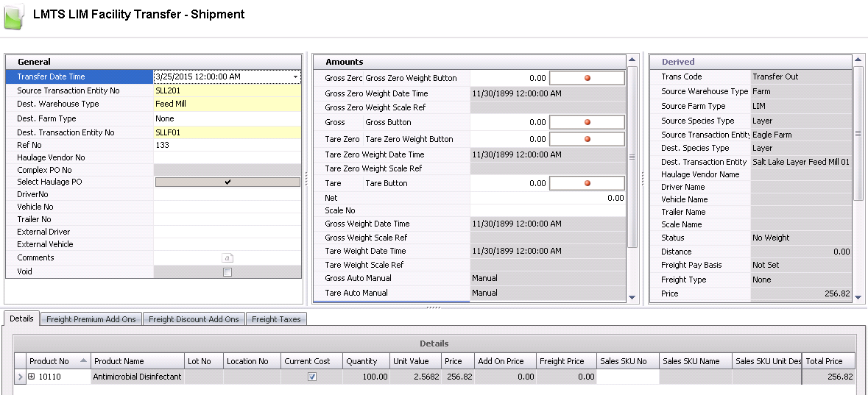The width and height of the screenshot is (868, 395).
Task: Click the Amounts panel scroll down arrow
Action: [x=632, y=298]
